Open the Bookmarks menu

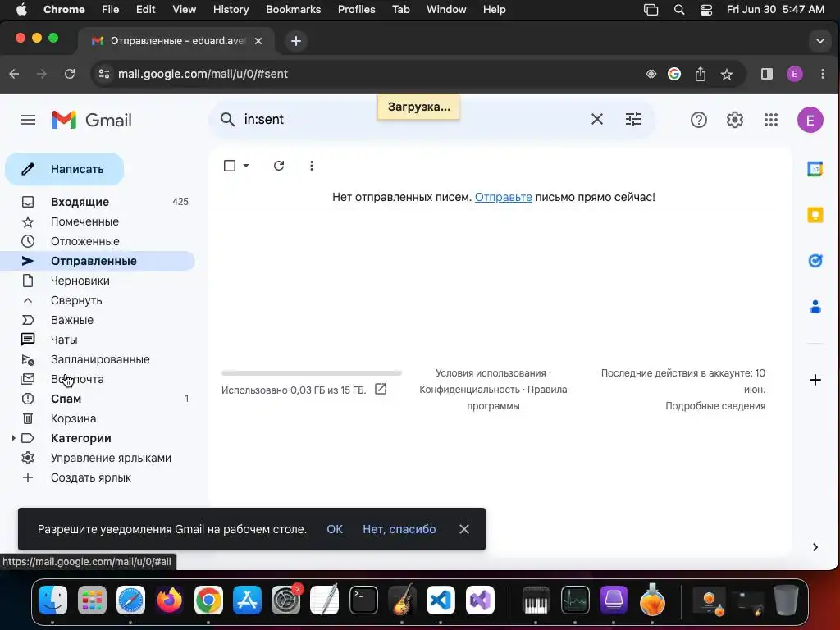click(293, 10)
